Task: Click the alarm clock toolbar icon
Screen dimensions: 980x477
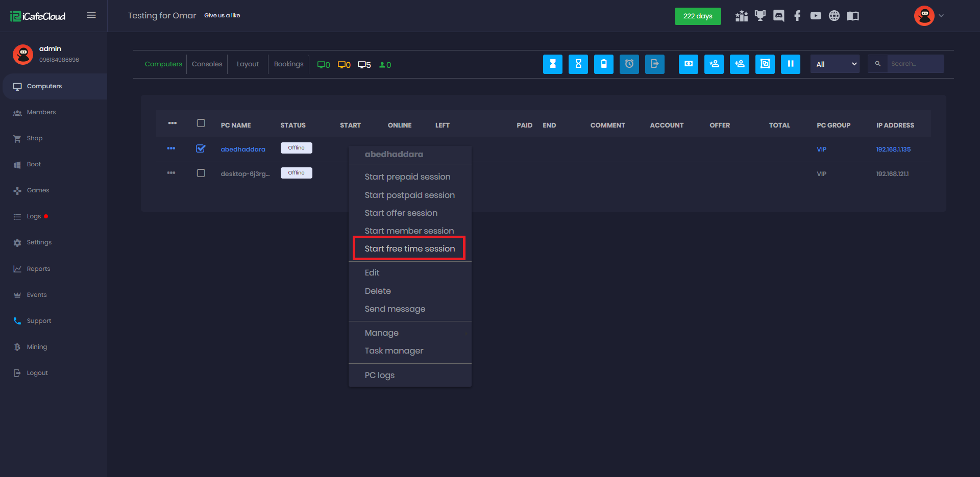Action: [629, 64]
